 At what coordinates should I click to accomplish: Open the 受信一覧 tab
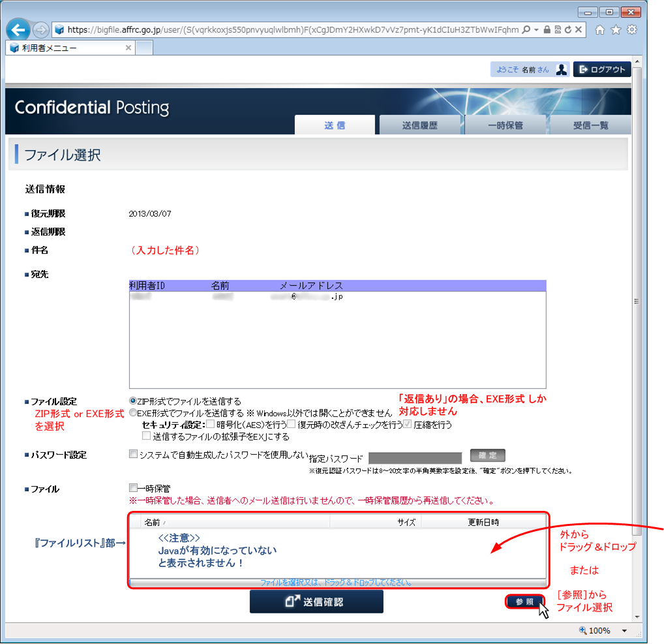point(590,125)
